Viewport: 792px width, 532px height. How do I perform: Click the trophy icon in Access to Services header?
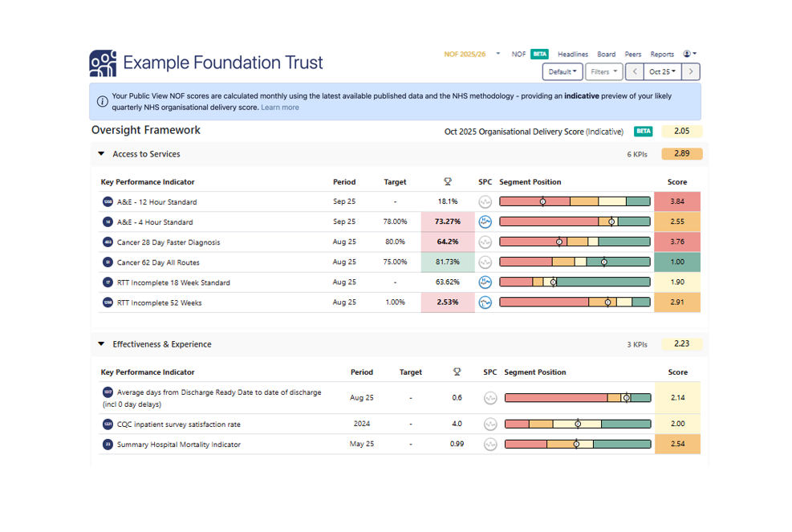[x=448, y=182]
